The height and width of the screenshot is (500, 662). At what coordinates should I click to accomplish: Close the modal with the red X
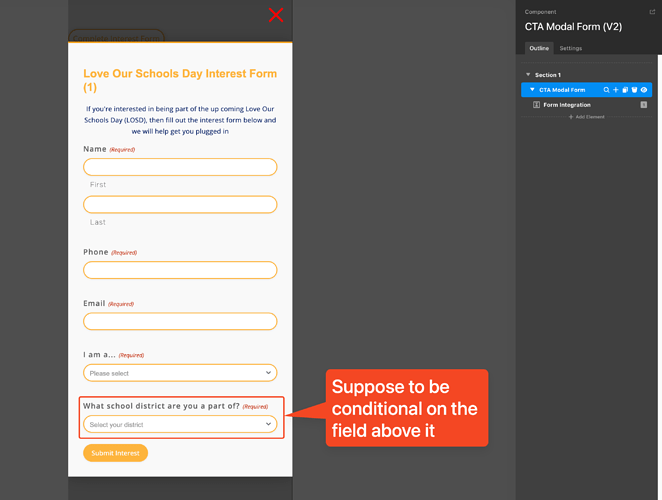pyautogui.click(x=276, y=14)
